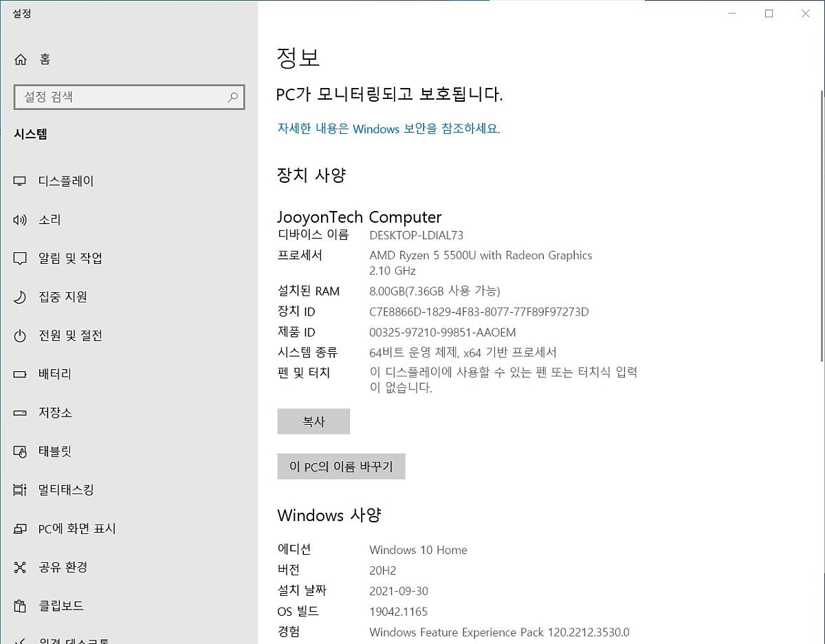Click the Storage drive icon

(x=20, y=413)
